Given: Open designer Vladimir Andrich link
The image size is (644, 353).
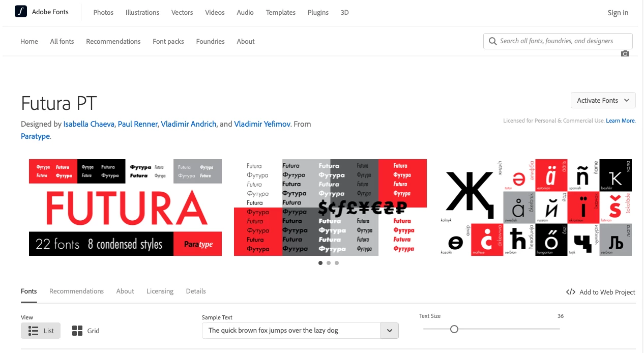Looking at the screenshot, I should 189,124.
